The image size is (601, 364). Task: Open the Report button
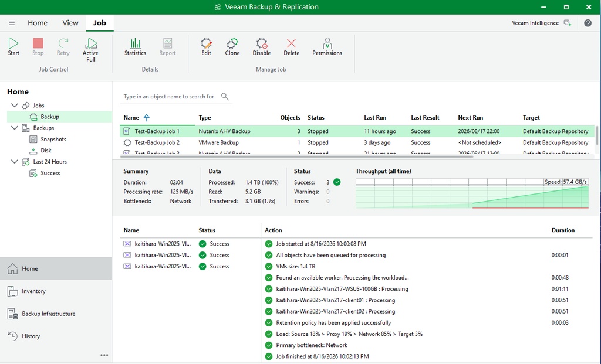click(167, 47)
